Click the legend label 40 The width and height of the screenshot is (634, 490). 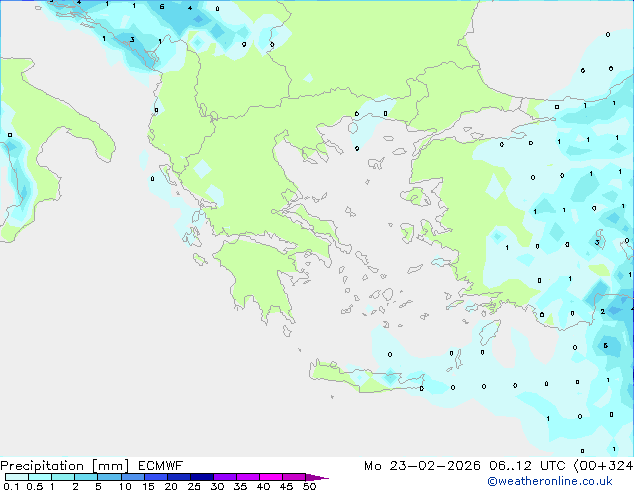(x=263, y=486)
